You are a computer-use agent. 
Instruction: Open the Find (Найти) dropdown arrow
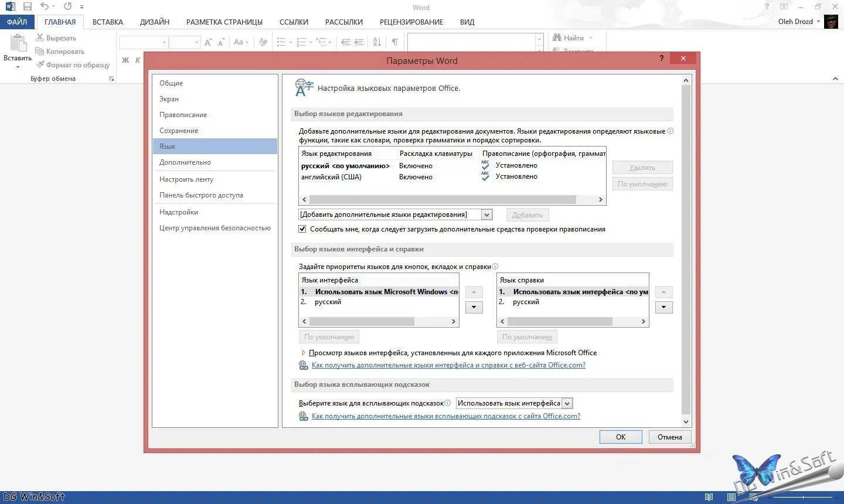591,38
